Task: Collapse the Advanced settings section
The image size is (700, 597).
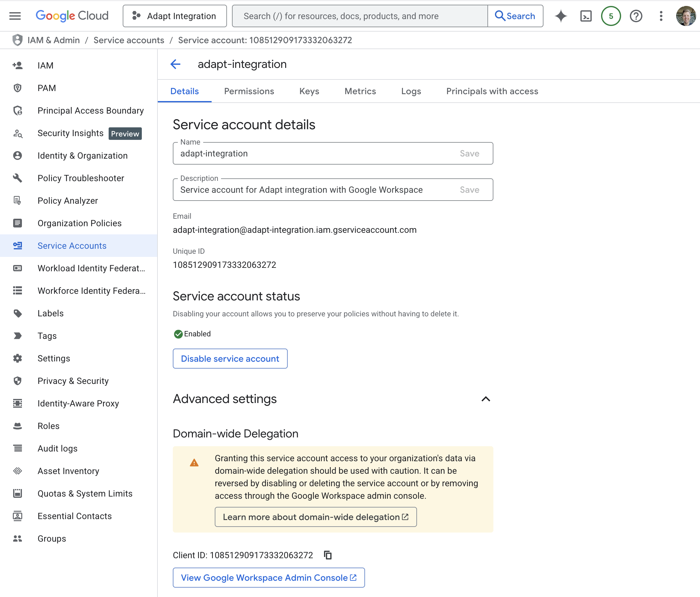Action: pos(486,399)
